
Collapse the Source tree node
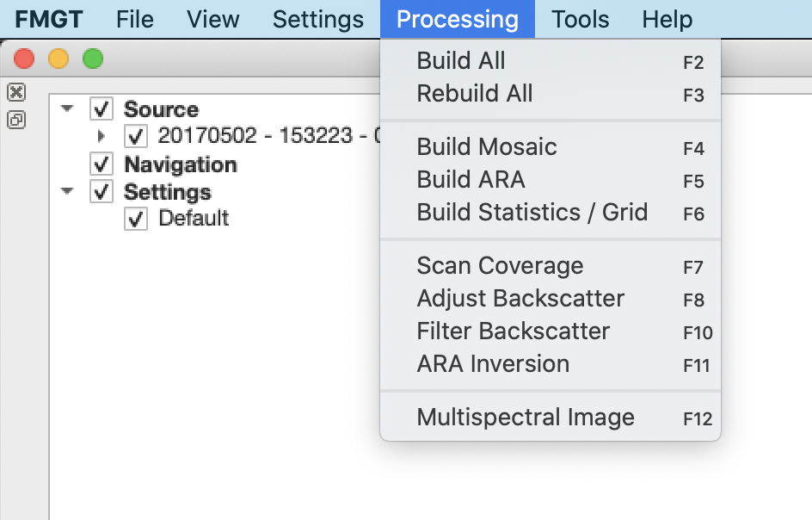tap(68, 109)
